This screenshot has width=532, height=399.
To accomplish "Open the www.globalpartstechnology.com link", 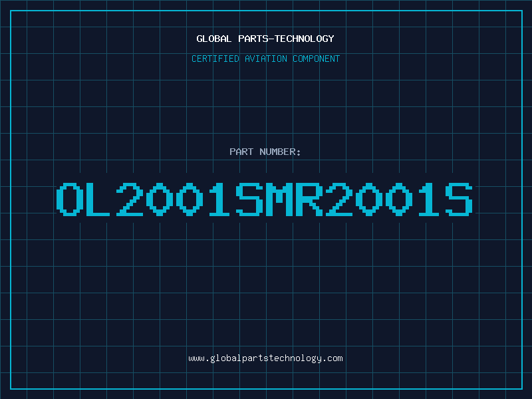I will coord(265,358).
